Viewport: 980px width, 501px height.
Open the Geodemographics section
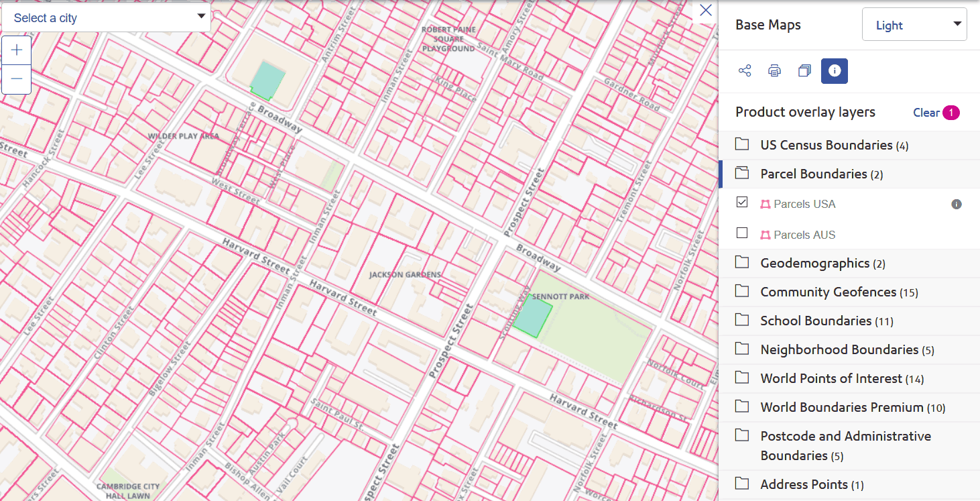[813, 263]
